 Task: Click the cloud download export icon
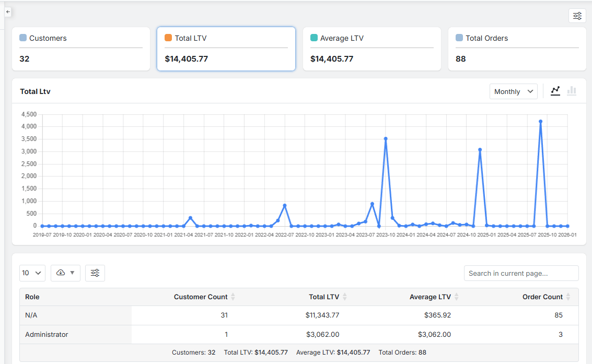click(x=61, y=273)
